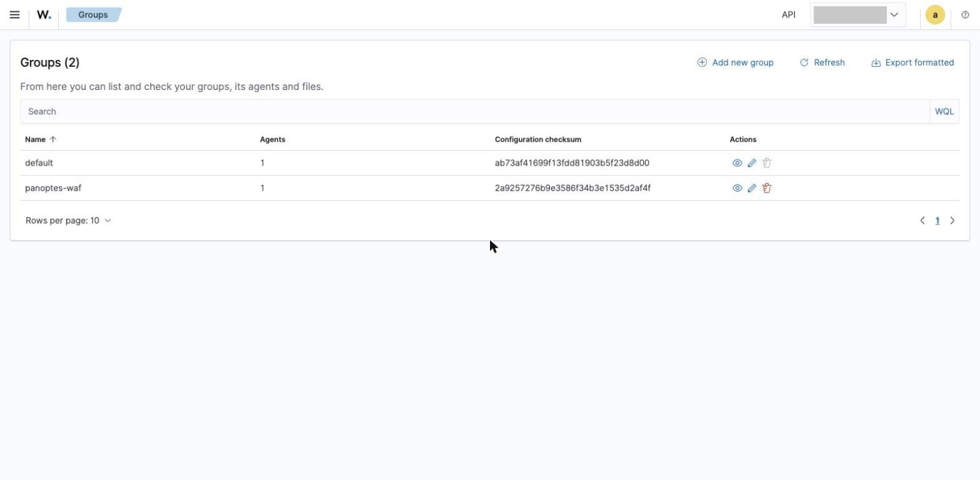Refresh the groups list
Screen dimensions: 980x480
click(822, 62)
